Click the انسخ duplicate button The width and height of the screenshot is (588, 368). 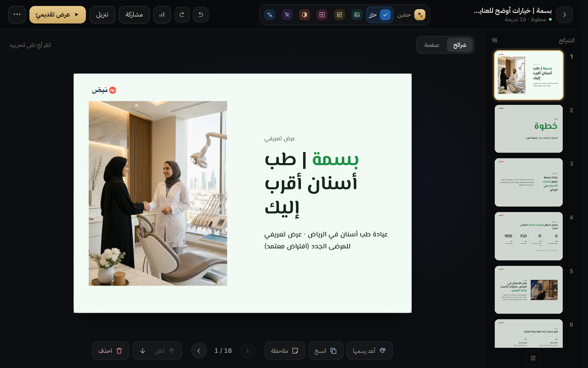[326, 351]
